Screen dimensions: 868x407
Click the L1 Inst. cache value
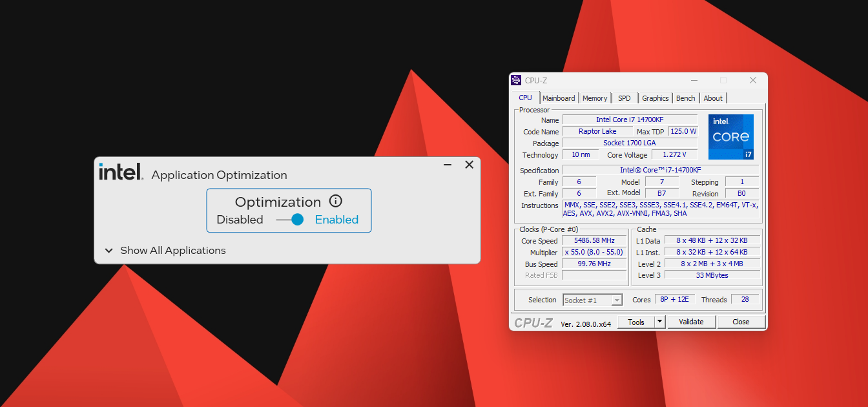(x=712, y=252)
